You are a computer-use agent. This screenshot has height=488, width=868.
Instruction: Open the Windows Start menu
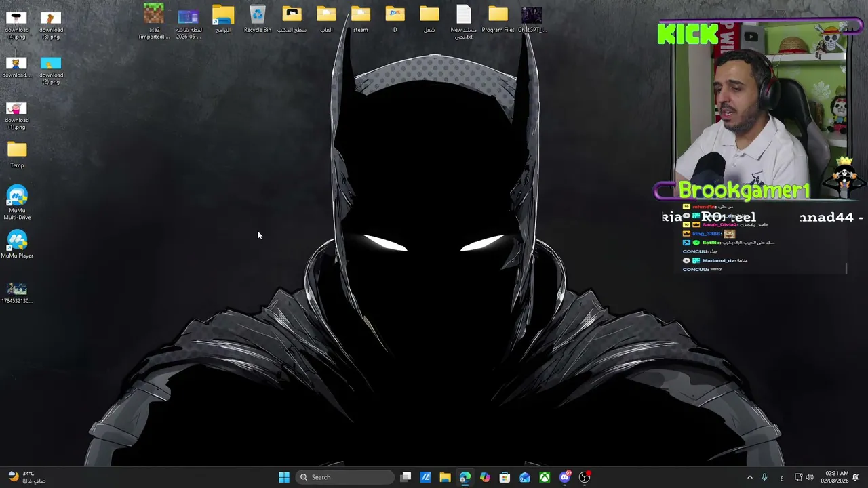pyautogui.click(x=284, y=477)
